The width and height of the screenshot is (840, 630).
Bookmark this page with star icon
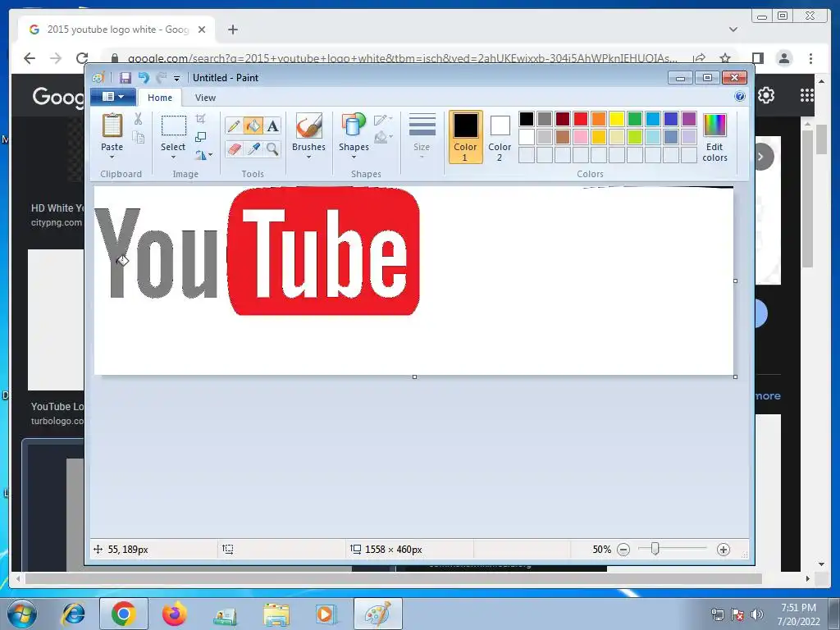tap(725, 58)
